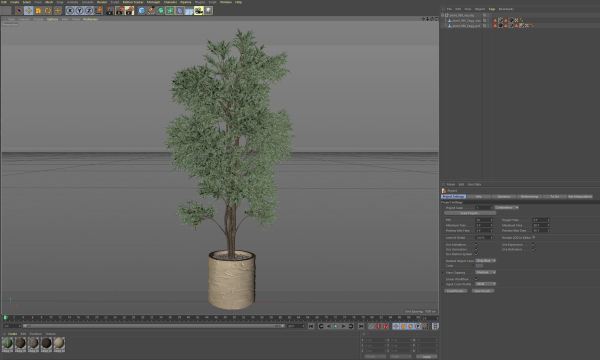Toggle Use Animation checkbox
Image resolution: width=600 pixels, height=360 pixels.
(x=476, y=244)
